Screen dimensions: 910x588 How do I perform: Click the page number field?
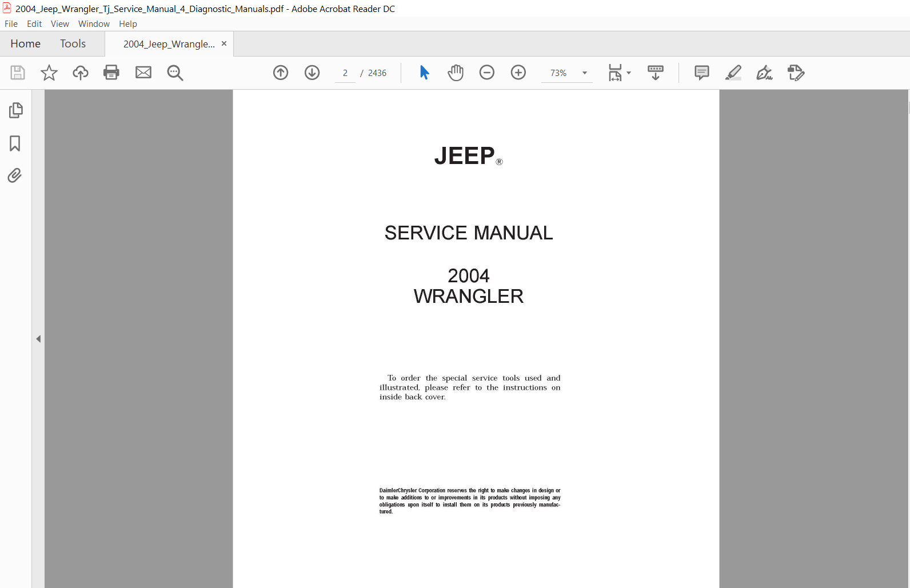click(x=345, y=73)
